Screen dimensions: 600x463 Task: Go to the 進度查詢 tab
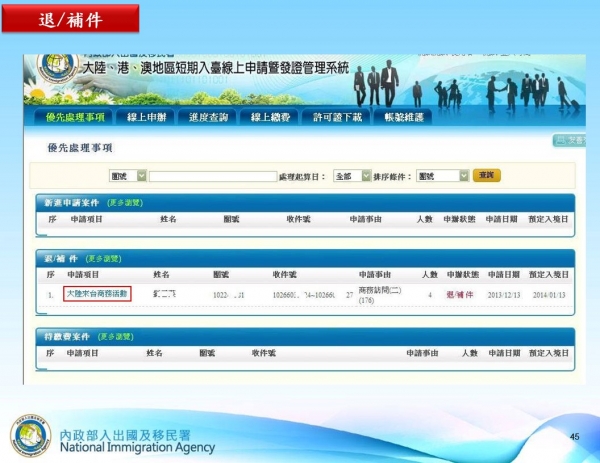coord(208,118)
